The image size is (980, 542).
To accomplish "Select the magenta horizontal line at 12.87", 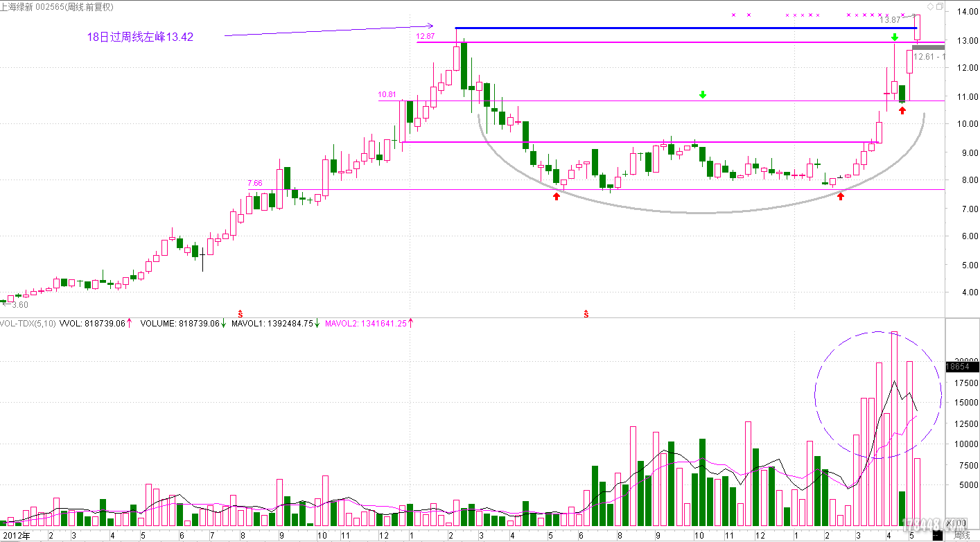I will coord(679,42).
